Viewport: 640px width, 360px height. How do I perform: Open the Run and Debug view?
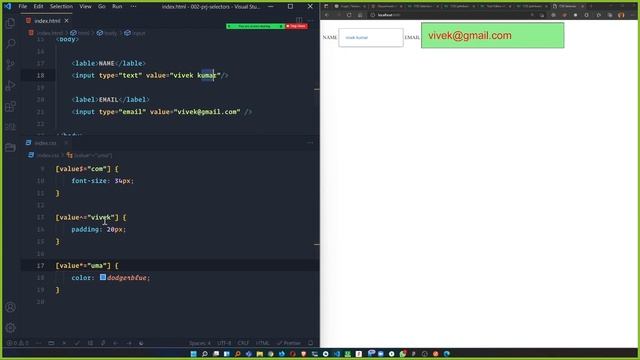(11, 85)
